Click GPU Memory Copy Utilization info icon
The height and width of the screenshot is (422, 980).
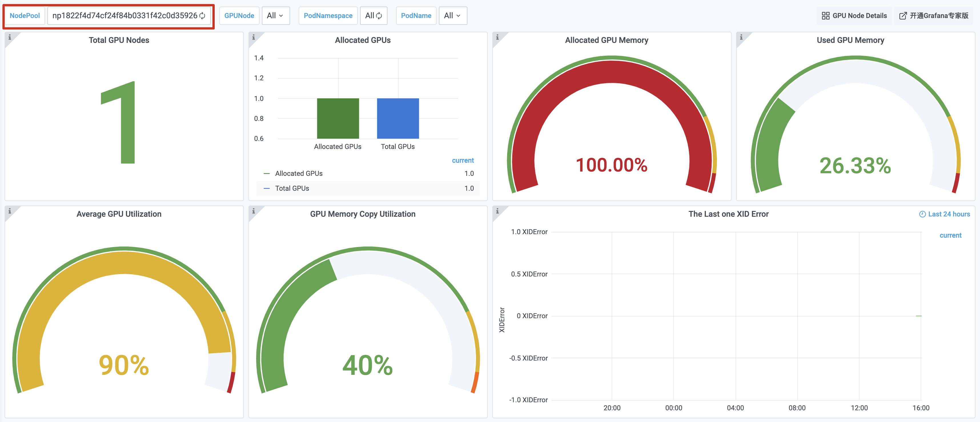tap(253, 211)
